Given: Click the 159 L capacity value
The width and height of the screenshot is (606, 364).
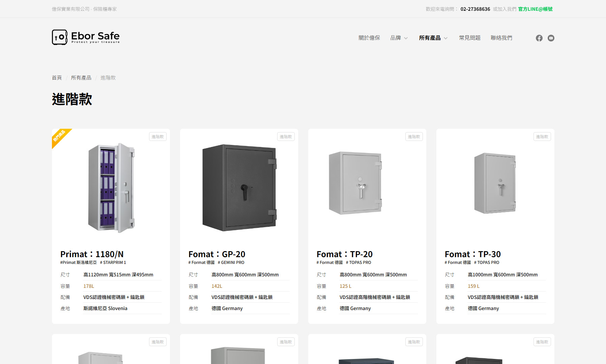Looking at the screenshot, I should pos(473,286).
